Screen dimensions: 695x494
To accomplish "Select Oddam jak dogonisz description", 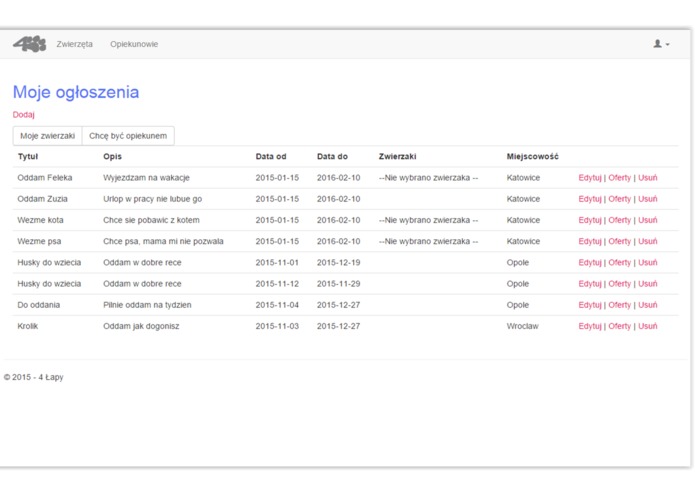I will click(141, 327).
